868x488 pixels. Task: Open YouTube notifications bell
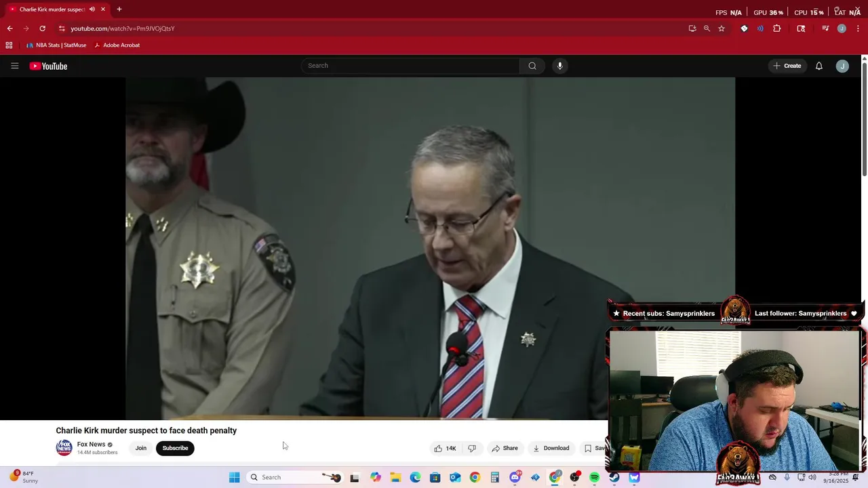(819, 66)
